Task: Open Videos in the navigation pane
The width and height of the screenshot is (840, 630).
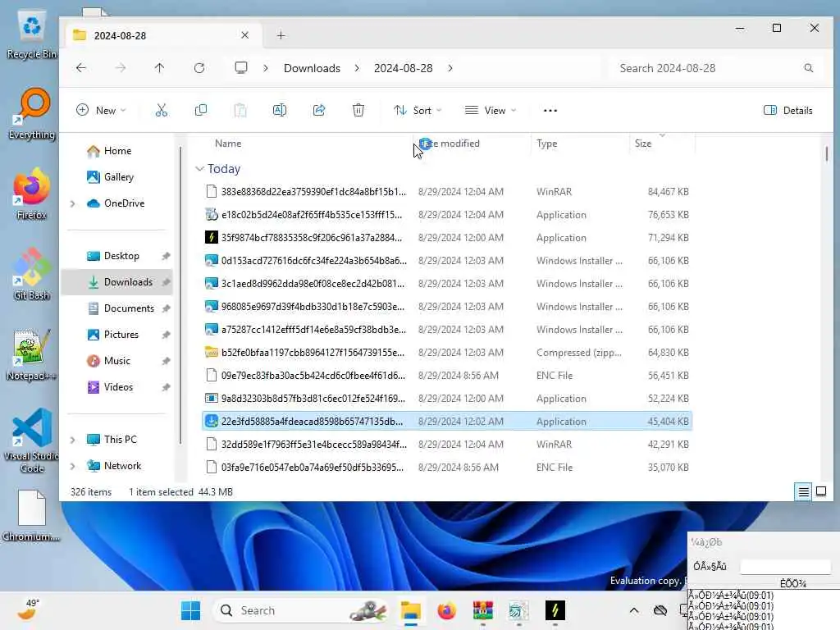Action: click(x=118, y=387)
